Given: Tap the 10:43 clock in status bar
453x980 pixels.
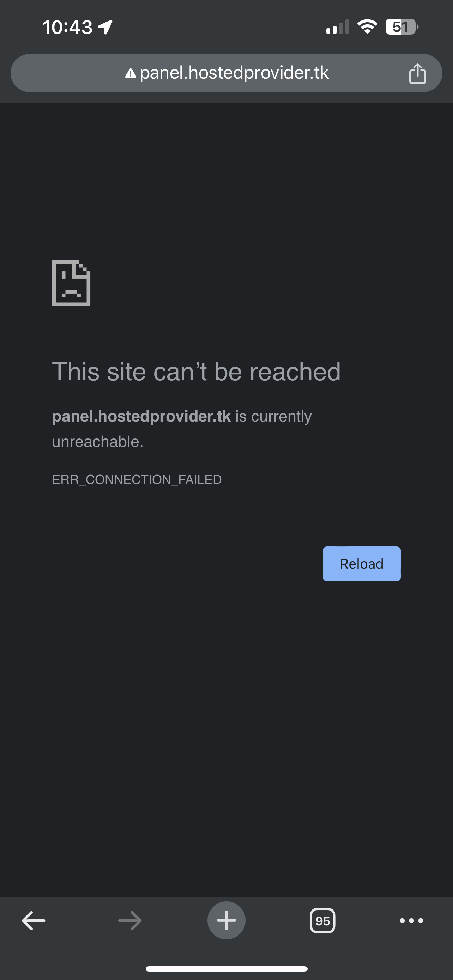Looking at the screenshot, I should pyautogui.click(x=67, y=28).
